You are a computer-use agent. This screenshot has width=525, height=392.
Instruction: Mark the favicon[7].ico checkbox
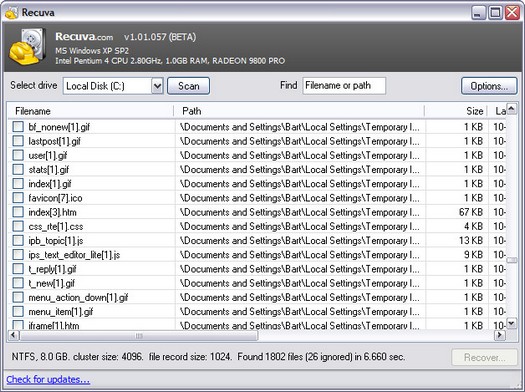[18, 198]
